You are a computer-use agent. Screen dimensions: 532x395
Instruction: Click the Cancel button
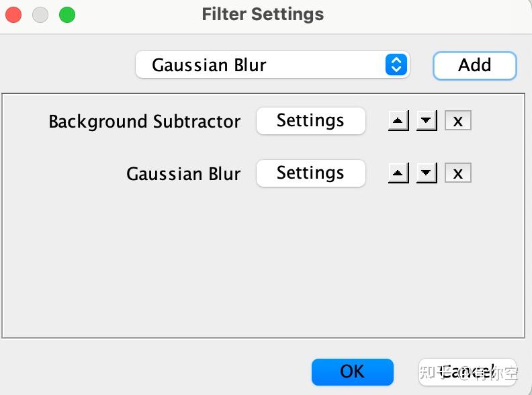click(468, 371)
